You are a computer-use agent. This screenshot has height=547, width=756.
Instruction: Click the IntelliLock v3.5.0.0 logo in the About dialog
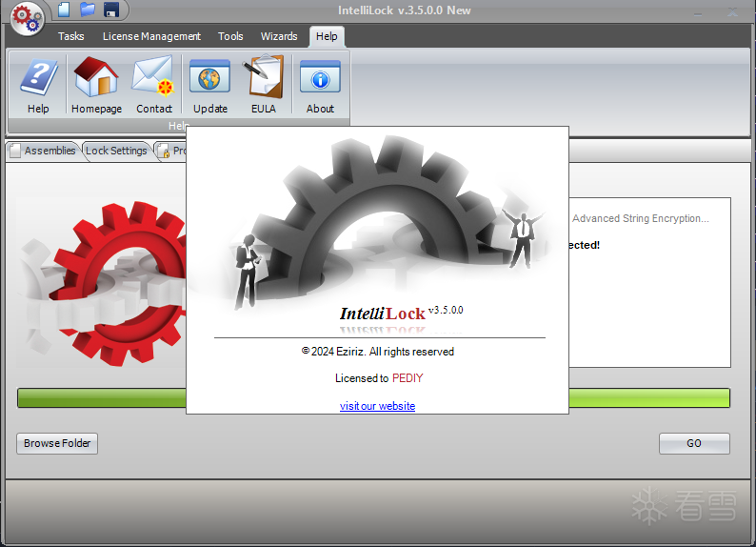point(401,314)
